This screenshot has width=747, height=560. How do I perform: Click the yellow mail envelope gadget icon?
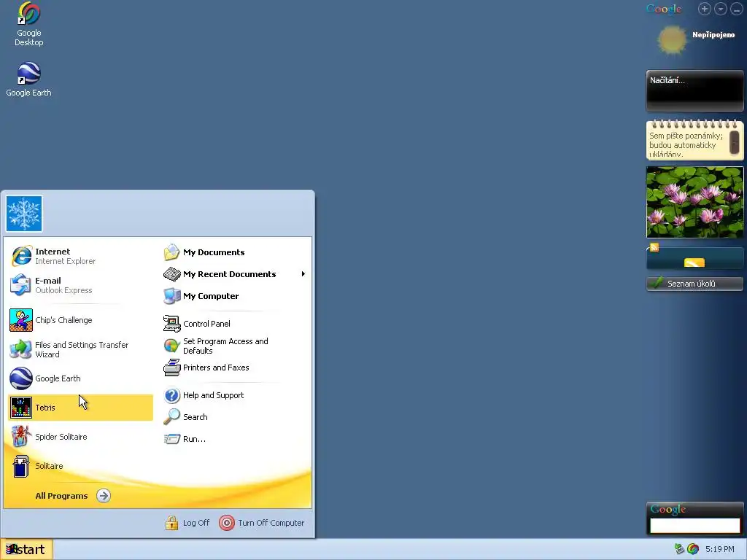click(x=694, y=262)
